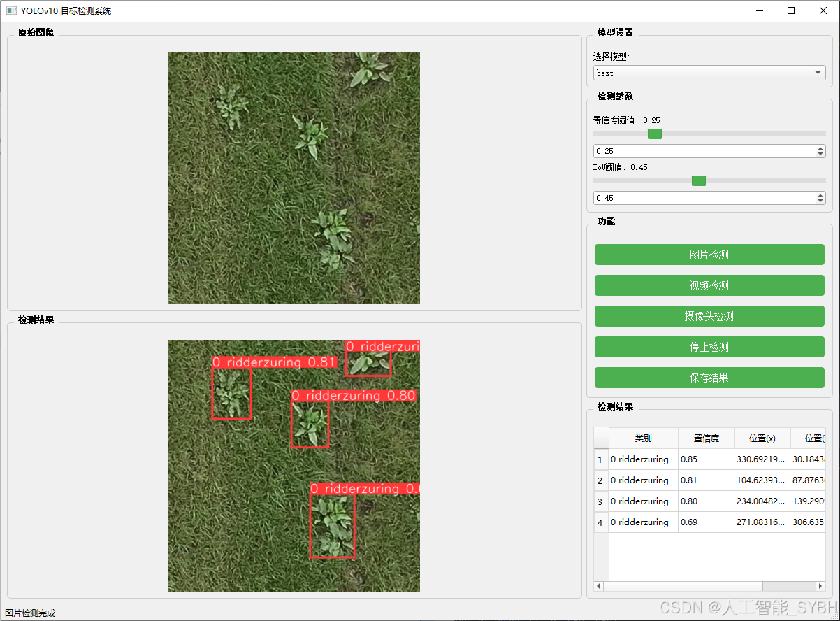840x621 pixels.
Task: Decrease IoU threshold with down spinner arrow
Action: [x=820, y=201]
